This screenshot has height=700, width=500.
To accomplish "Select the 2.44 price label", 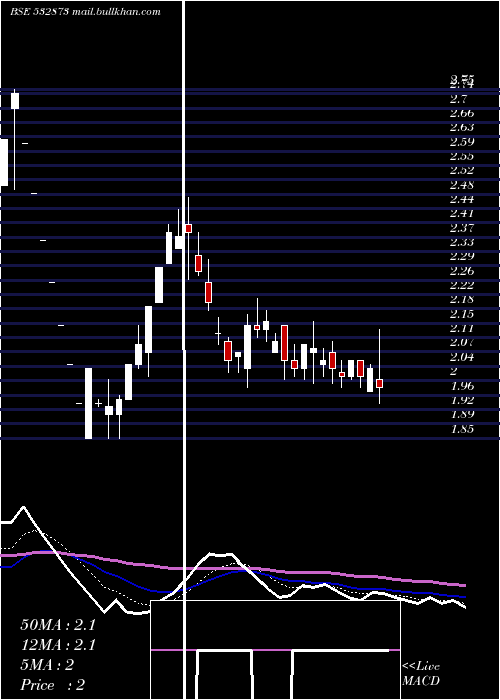I will [x=462, y=199].
